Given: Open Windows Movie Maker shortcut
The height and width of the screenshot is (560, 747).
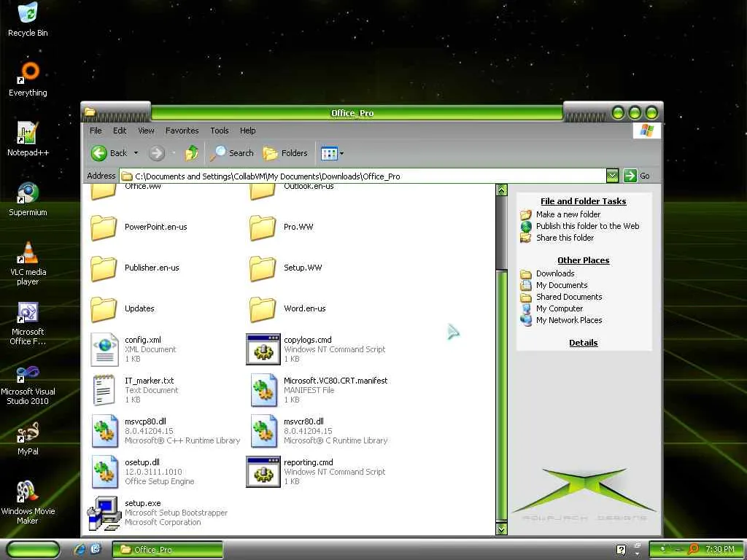Looking at the screenshot, I should pyautogui.click(x=28, y=503).
